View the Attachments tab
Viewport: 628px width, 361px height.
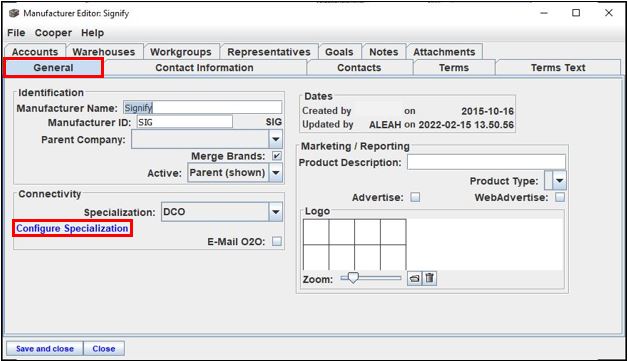[x=444, y=52]
